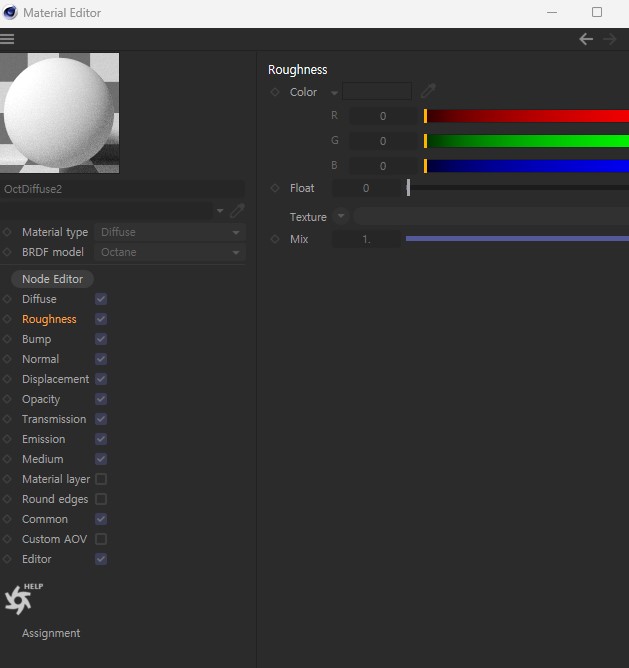Screen dimensions: 629x668
Task: Enable the Round edges checkbox
Action: [x=101, y=499]
